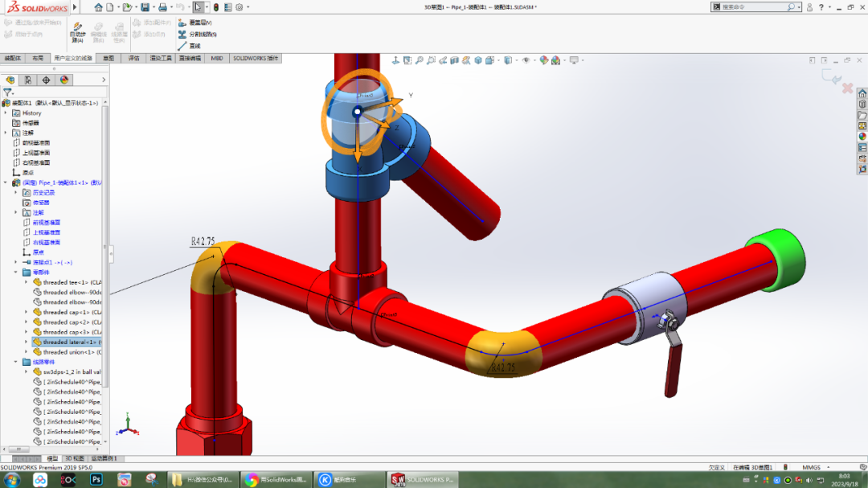868x488 pixels.
Task: Click the Apply Scene icon
Action: pyautogui.click(x=556, y=60)
